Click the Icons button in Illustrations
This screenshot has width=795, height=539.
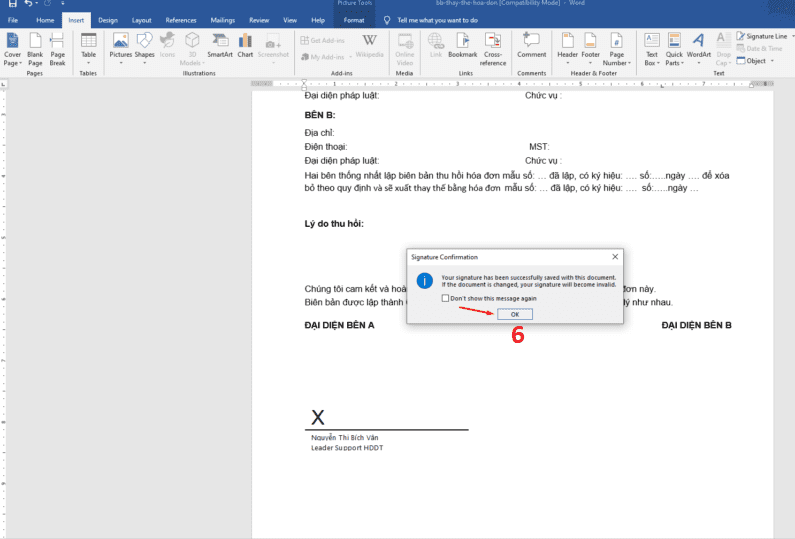pos(167,46)
